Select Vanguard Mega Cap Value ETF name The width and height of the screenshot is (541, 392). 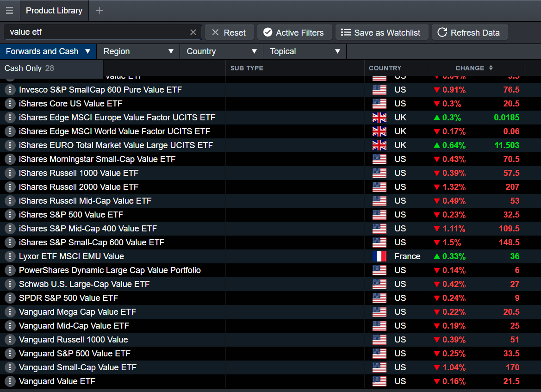(78, 312)
